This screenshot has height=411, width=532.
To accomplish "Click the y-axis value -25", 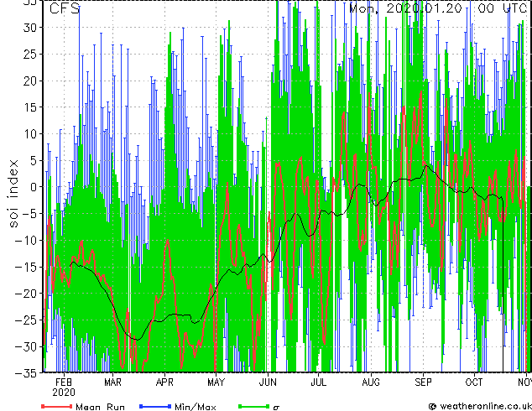I will click(x=25, y=320).
